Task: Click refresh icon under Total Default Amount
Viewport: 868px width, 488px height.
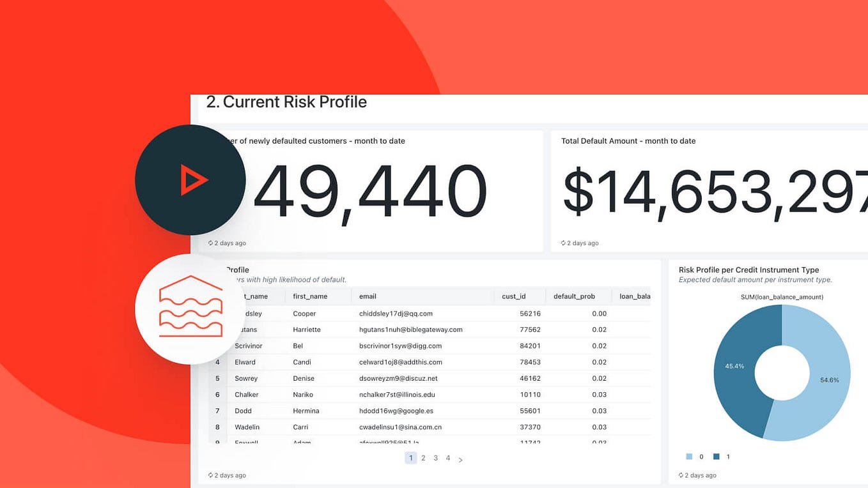Action: tap(564, 243)
